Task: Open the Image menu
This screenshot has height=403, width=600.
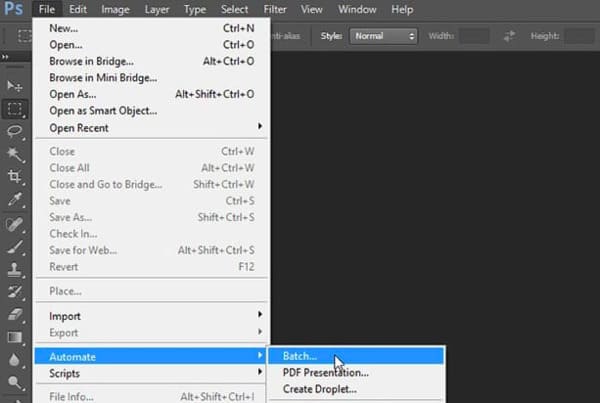Action: click(x=115, y=9)
